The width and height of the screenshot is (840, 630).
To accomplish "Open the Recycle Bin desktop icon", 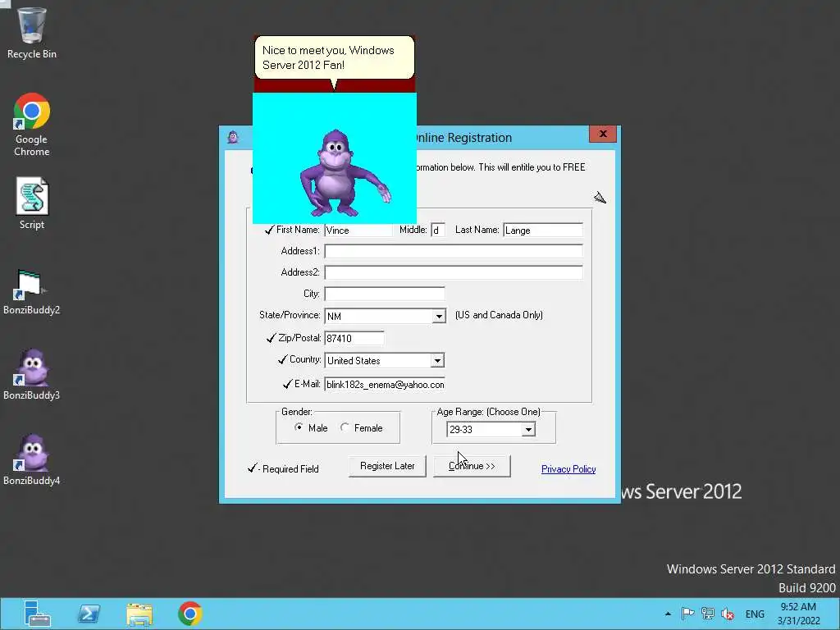I will [x=32, y=32].
